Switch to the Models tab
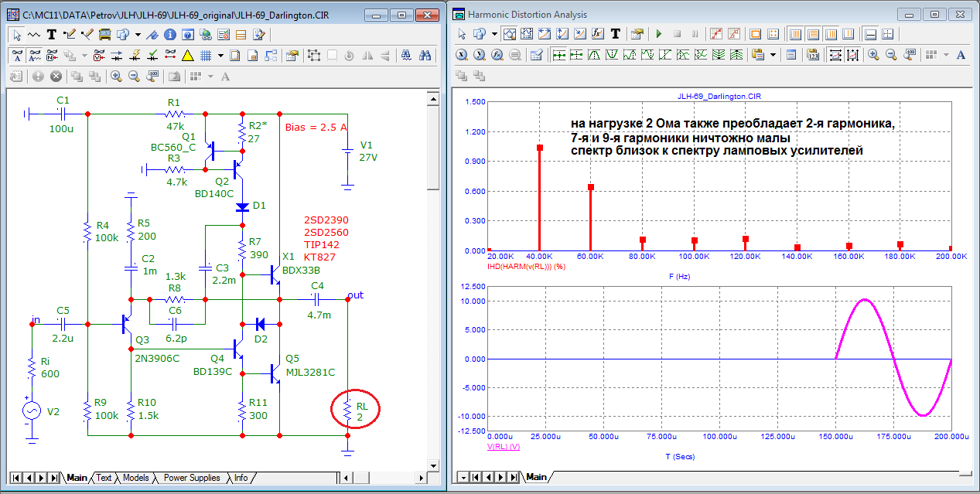 135,478
